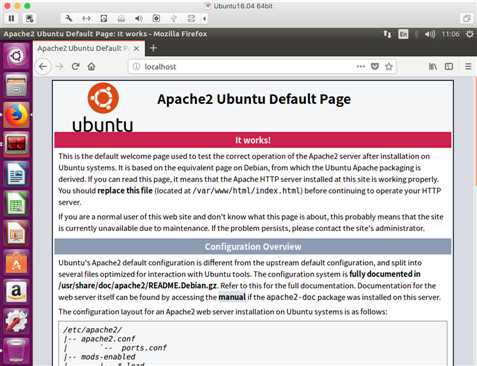The width and height of the screenshot is (477, 366).
Task: Click the 11:06 clock in the panel
Action: point(450,34)
